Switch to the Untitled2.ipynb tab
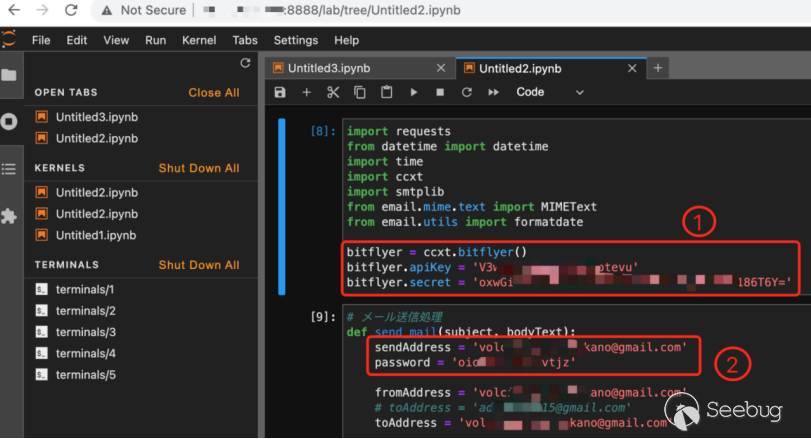 click(x=520, y=68)
